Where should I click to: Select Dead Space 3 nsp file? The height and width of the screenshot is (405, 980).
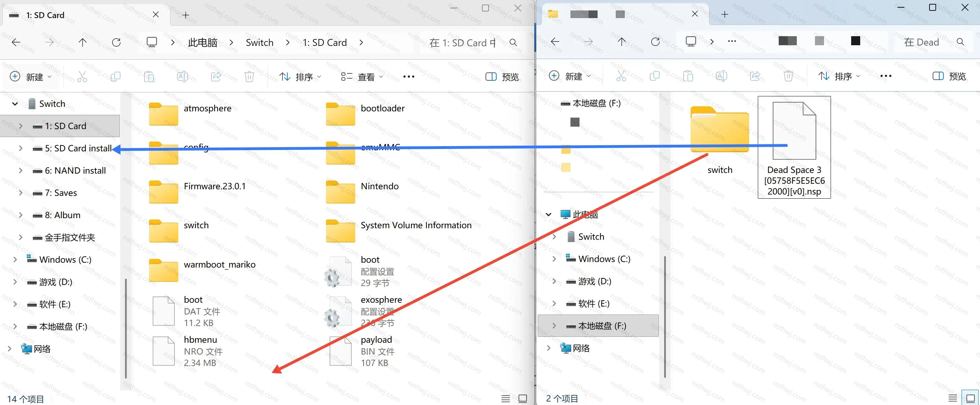tap(794, 148)
